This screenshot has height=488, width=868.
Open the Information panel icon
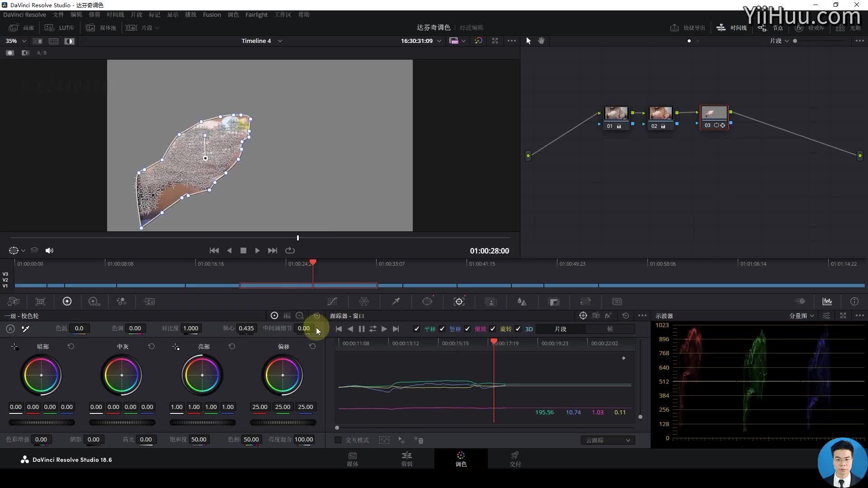click(x=854, y=301)
